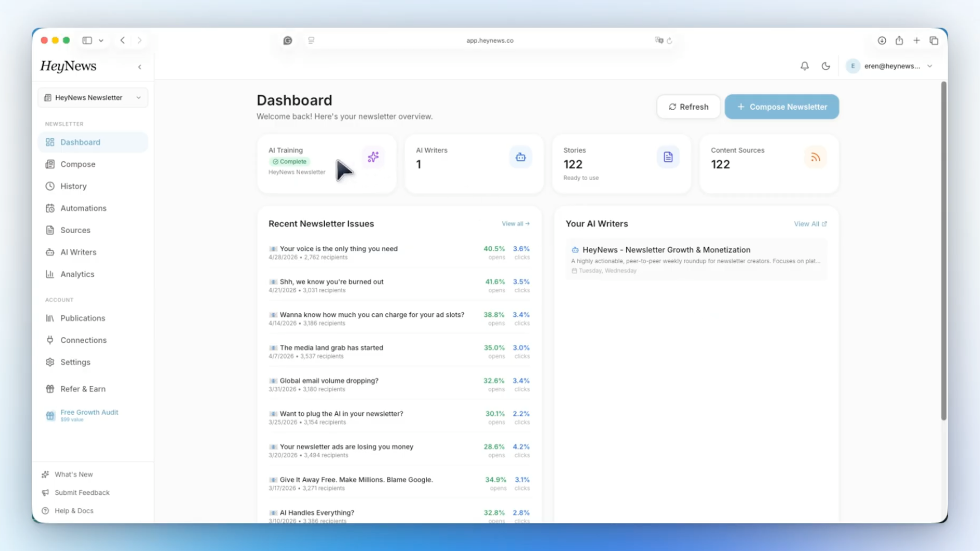Open Automations in the sidebar
The height and width of the screenshot is (551, 980).
click(93, 208)
